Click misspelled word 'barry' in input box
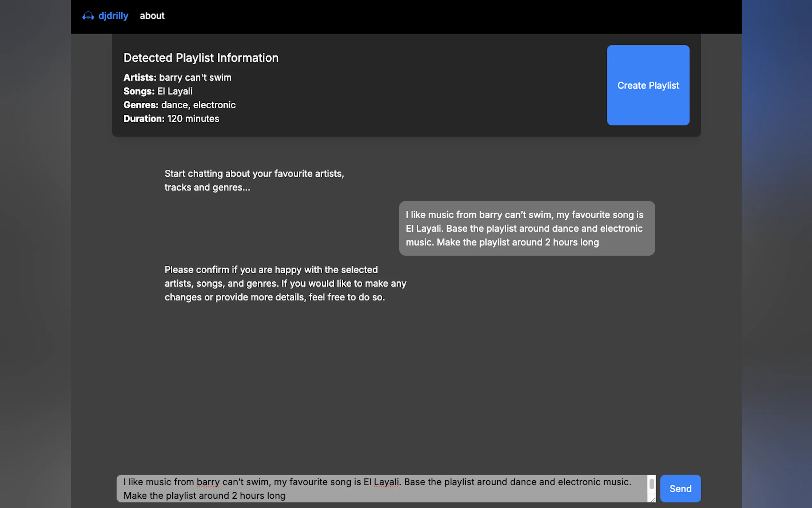Screen dimensions: 812x508 pos(208,482)
